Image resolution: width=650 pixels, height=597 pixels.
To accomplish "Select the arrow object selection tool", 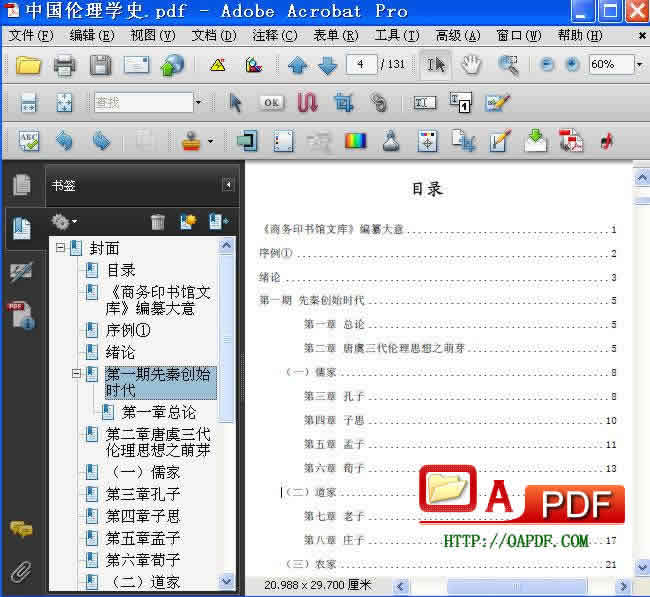I will point(235,102).
